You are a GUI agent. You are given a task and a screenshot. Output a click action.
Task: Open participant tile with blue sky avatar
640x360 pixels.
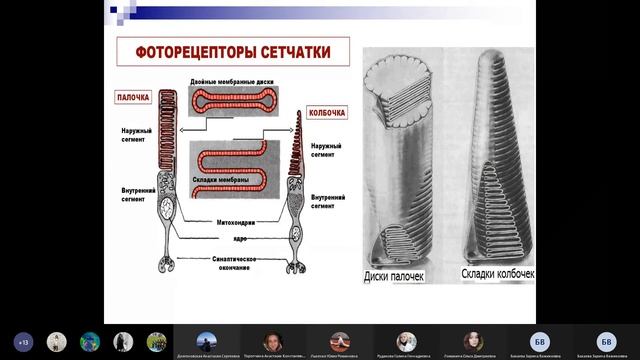coord(207,342)
